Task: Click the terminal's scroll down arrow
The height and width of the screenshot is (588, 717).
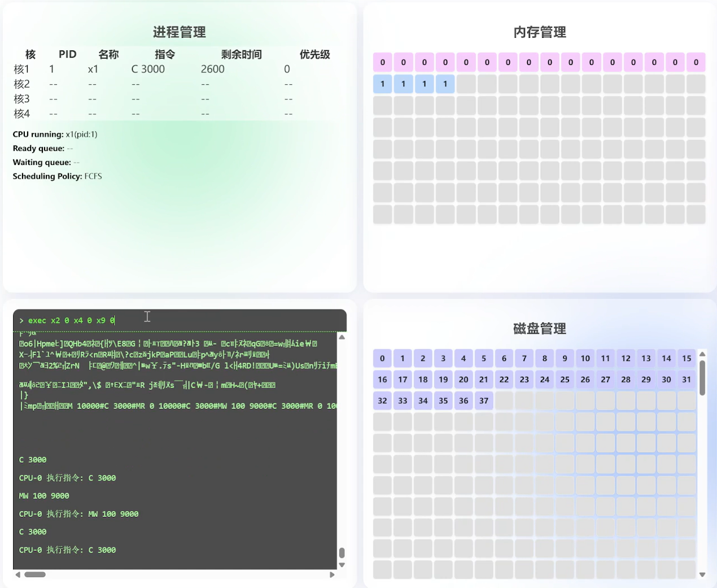Action: coord(342,565)
